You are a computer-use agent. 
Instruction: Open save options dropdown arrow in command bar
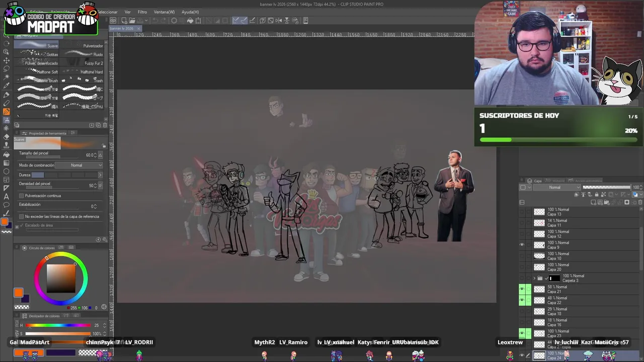146,21
